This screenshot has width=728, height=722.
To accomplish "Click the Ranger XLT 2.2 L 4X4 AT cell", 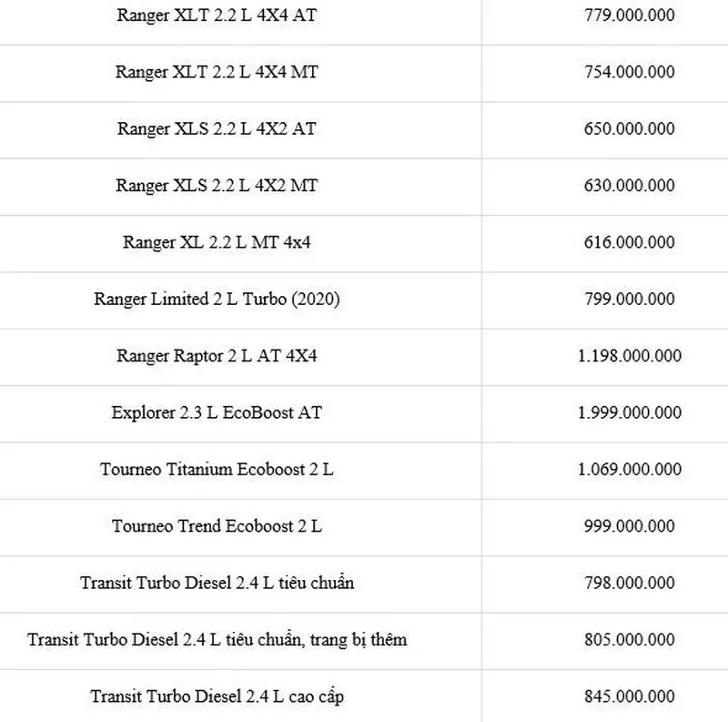I will (217, 15).
